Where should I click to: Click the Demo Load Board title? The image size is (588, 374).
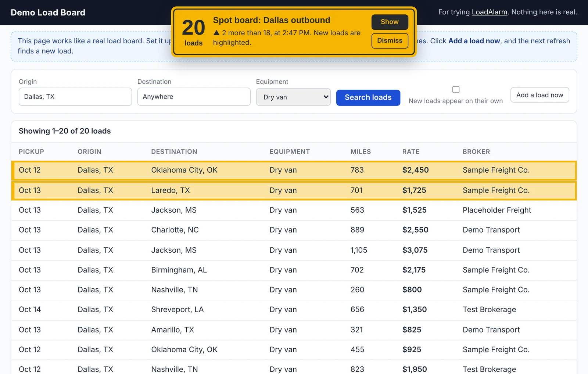click(48, 12)
